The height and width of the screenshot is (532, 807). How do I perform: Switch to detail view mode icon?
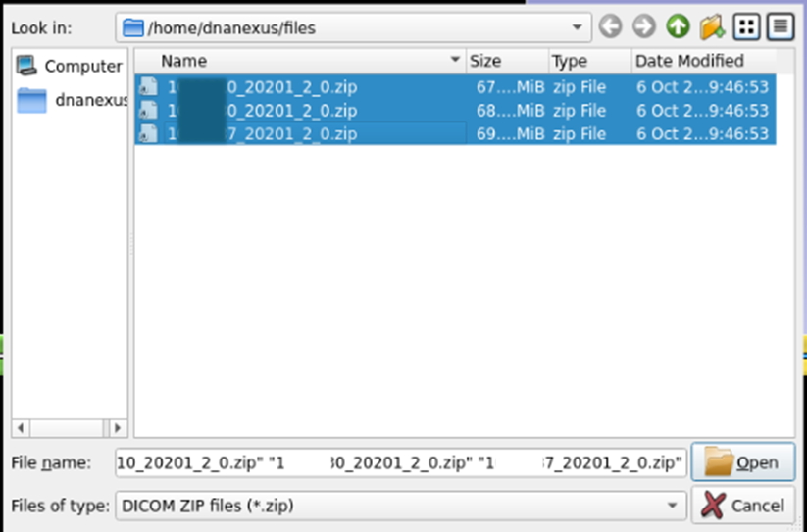781,27
